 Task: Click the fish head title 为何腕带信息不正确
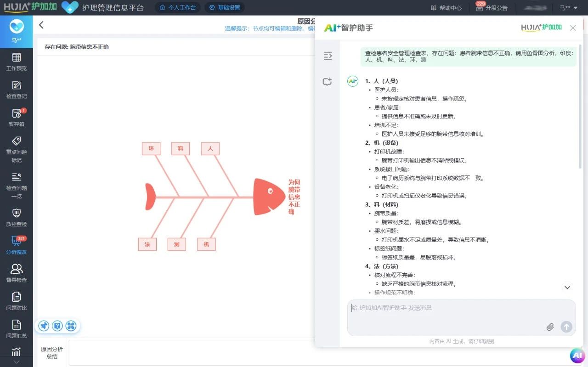click(294, 197)
